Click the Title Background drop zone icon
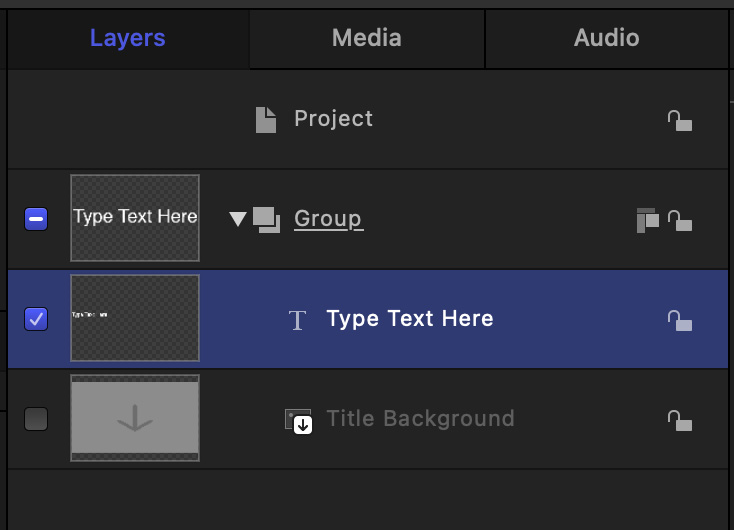734x530 pixels. tap(298, 420)
